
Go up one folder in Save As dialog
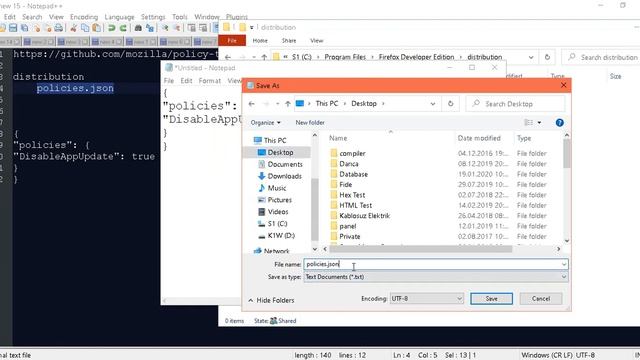click(288, 104)
